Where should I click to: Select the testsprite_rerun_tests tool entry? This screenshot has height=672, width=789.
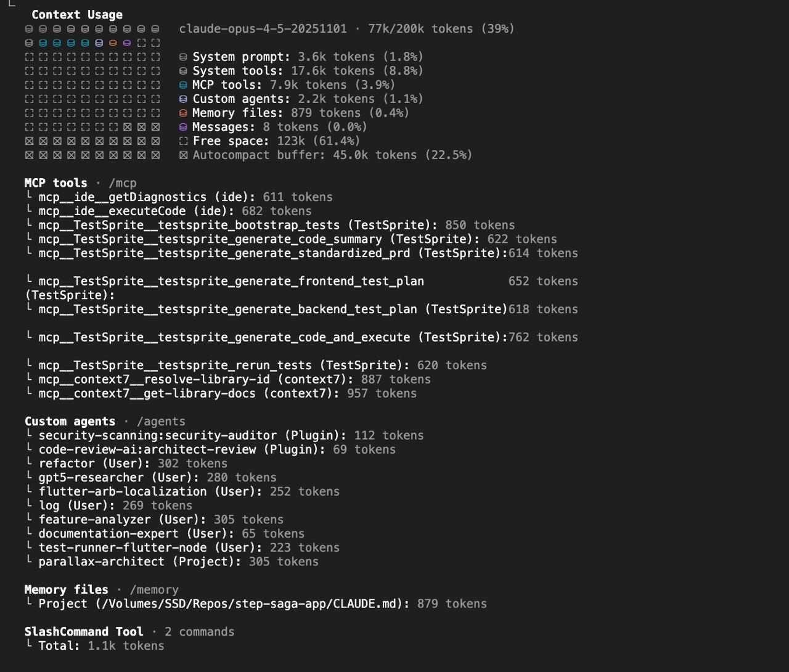[256, 366]
